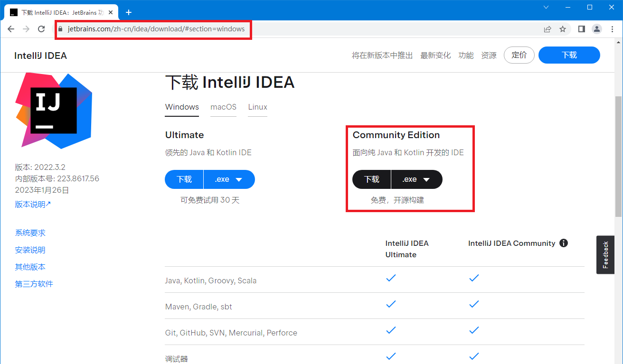
Task: Open the 安装说明 link
Action: [30, 250]
